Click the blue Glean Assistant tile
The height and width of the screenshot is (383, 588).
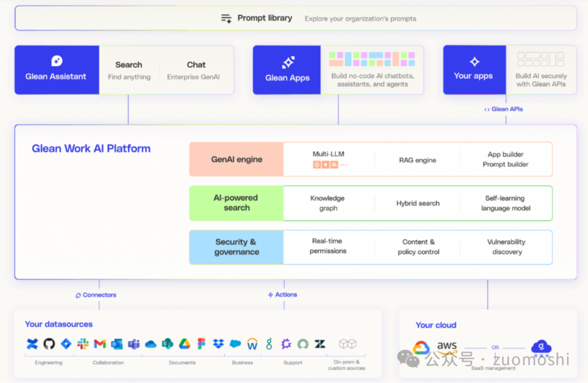point(56,70)
